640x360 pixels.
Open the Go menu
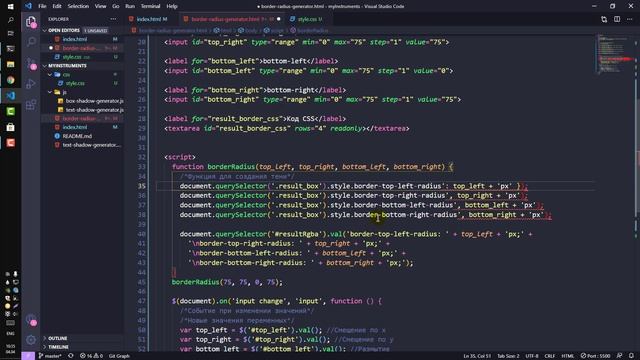pyautogui.click(x=116, y=6)
